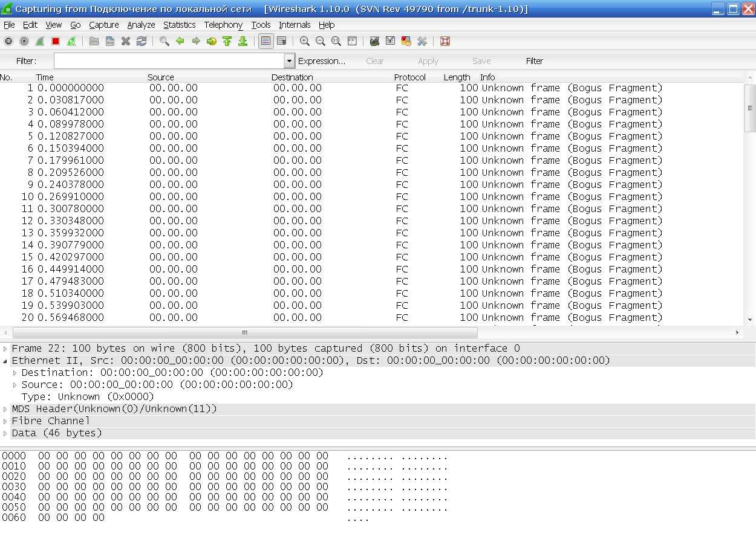
Task: Jump to the first packet using the up arrow icon
Action: [227, 41]
